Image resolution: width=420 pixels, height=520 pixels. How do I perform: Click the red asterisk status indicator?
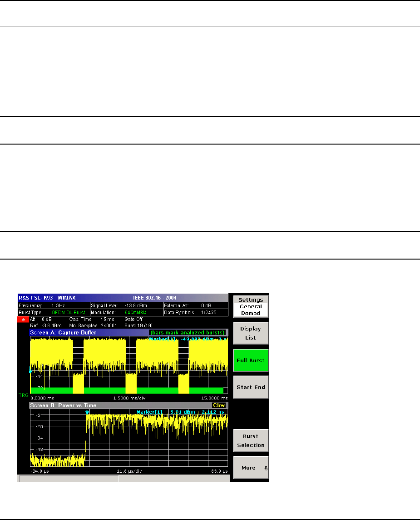click(x=23, y=320)
